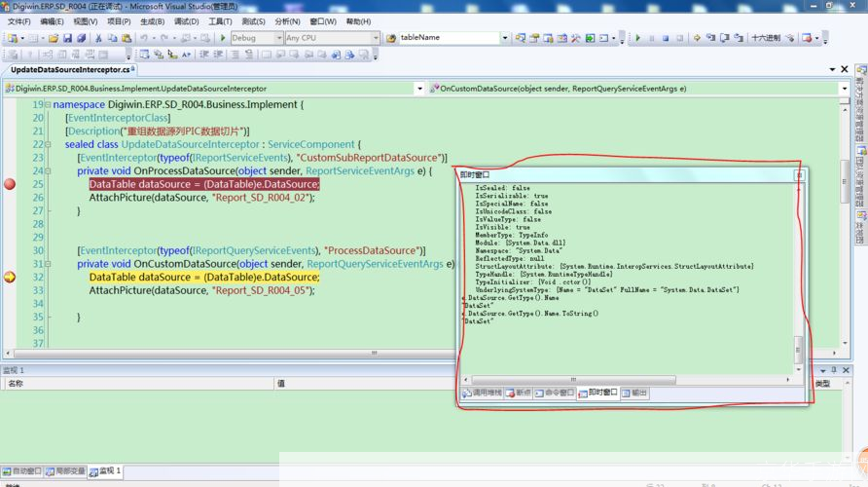Click the Find in Files icon beside tableName
The image size is (868, 487).
pos(391,38)
